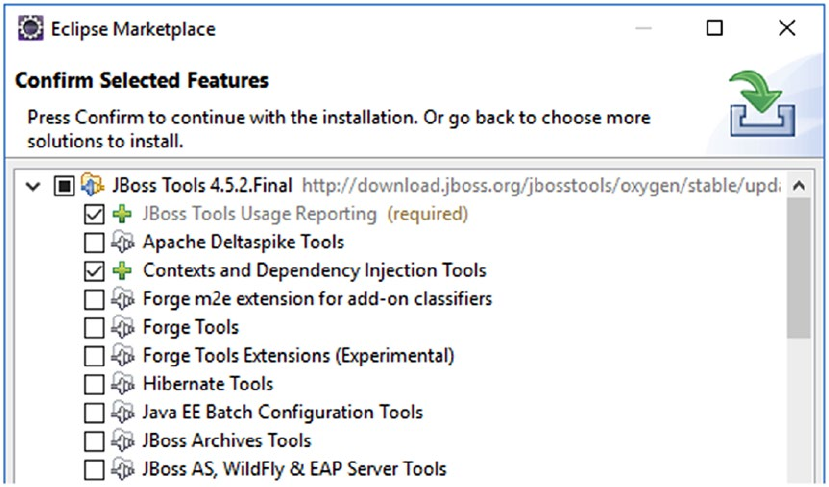Image resolution: width=829 pixels, height=487 pixels.
Task: Check the Forge Tools checkbox
Action: pyautogui.click(x=94, y=328)
